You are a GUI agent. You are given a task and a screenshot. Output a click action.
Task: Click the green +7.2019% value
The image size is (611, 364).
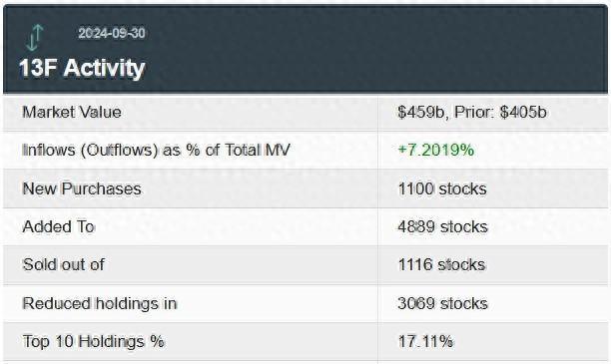click(435, 150)
